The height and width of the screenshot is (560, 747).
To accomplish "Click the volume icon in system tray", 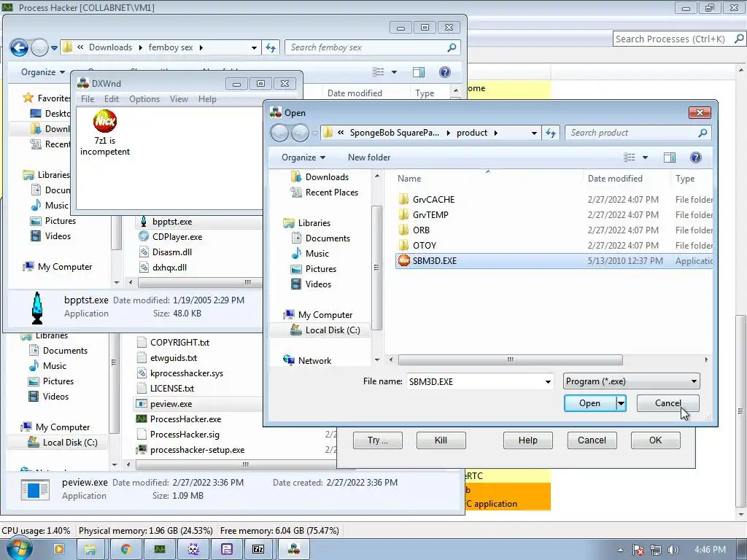I will (673, 550).
